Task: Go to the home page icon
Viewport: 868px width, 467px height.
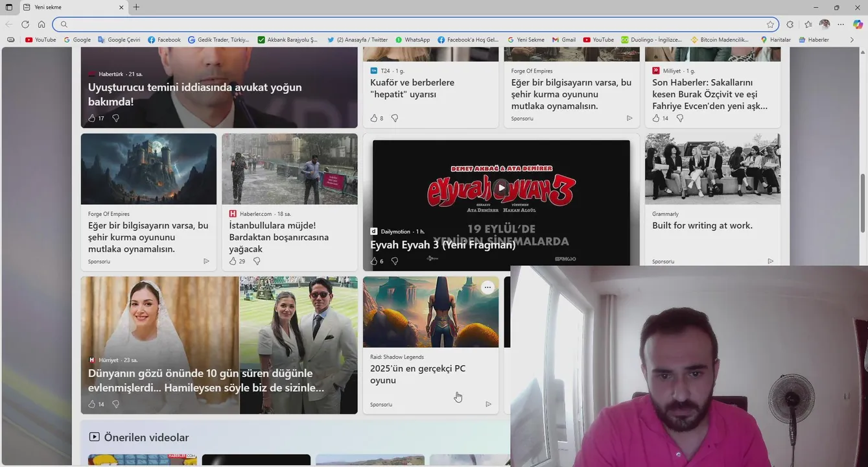Action: pyautogui.click(x=41, y=24)
